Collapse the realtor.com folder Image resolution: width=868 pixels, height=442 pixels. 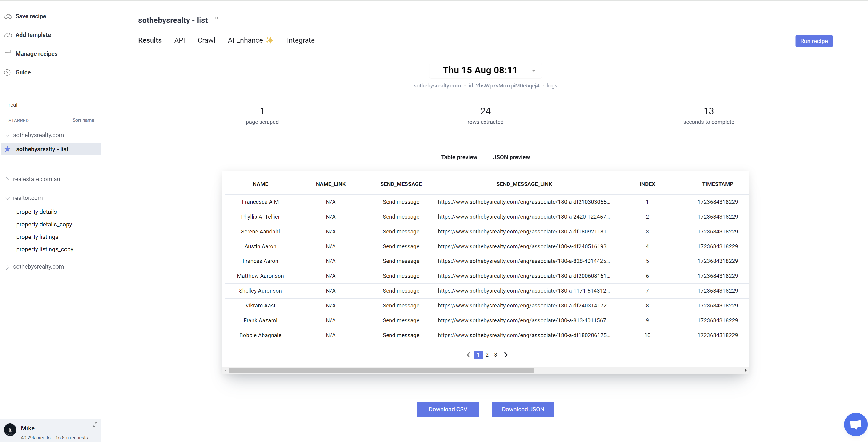click(x=7, y=198)
